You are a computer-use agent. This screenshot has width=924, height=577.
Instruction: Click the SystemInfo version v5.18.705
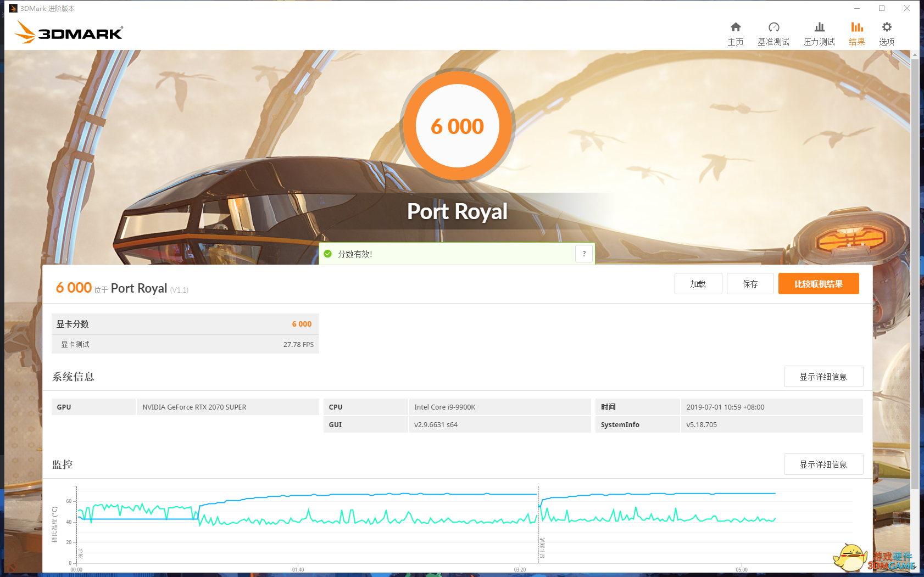tap(702, 425)
